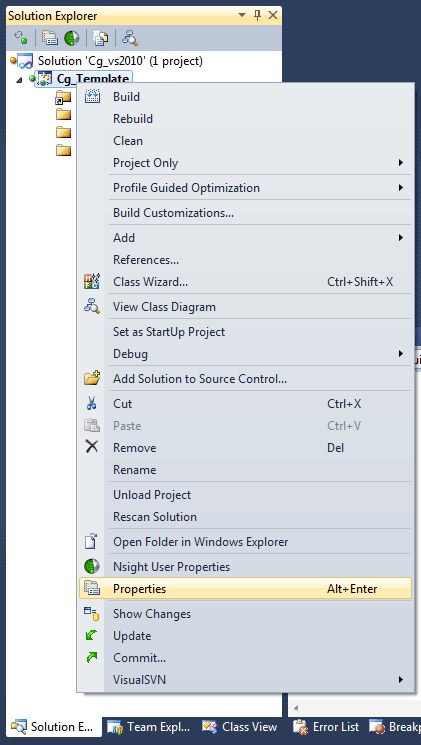This screenshot has height=745, width=421.
Task: Expand the VisualSVN submenu arrow
Action: point(401,679)
